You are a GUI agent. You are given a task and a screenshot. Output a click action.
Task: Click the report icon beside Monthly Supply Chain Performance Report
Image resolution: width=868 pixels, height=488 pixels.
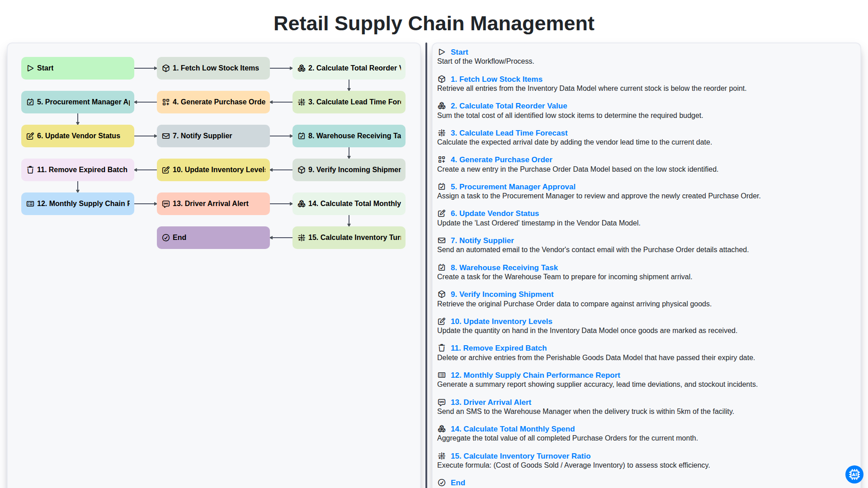(442, 375)
